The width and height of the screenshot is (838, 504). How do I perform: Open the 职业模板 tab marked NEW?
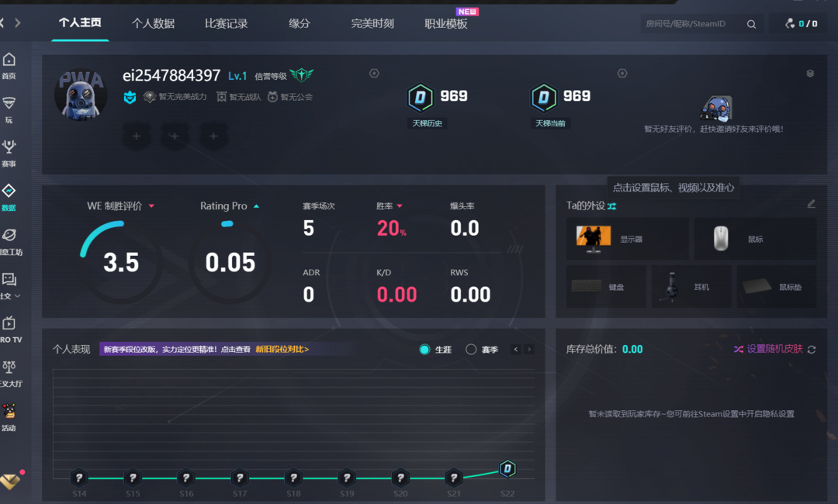[446, 23]
